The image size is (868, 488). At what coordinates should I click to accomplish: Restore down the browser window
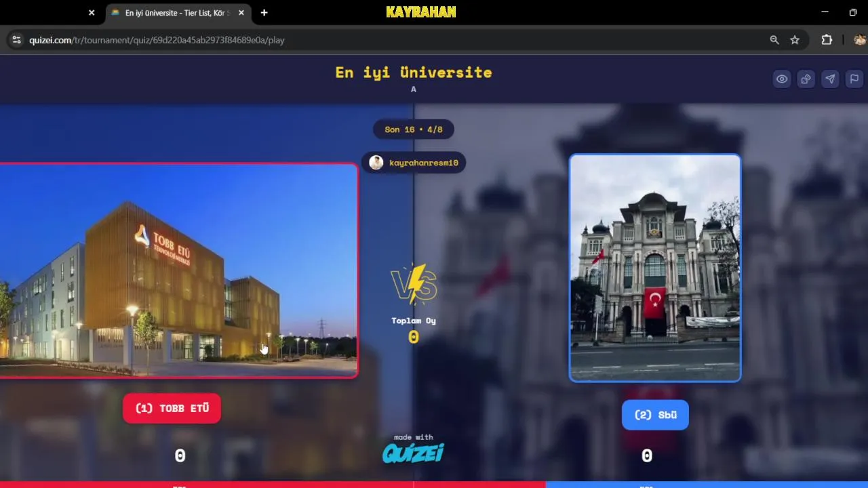pos(853,12)
